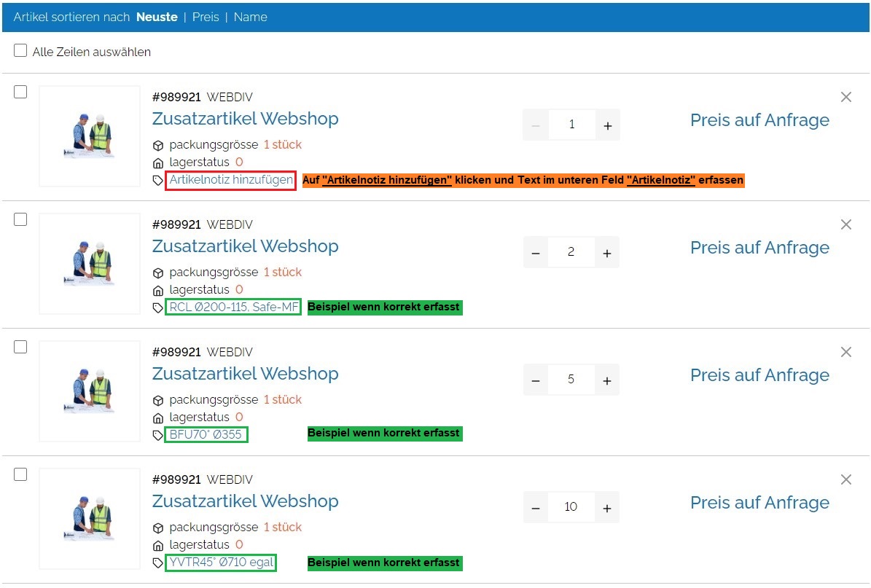
Task: Reduce quantity of the YVTR45° Ø710 egal item
Action: [x=536, y=508]
